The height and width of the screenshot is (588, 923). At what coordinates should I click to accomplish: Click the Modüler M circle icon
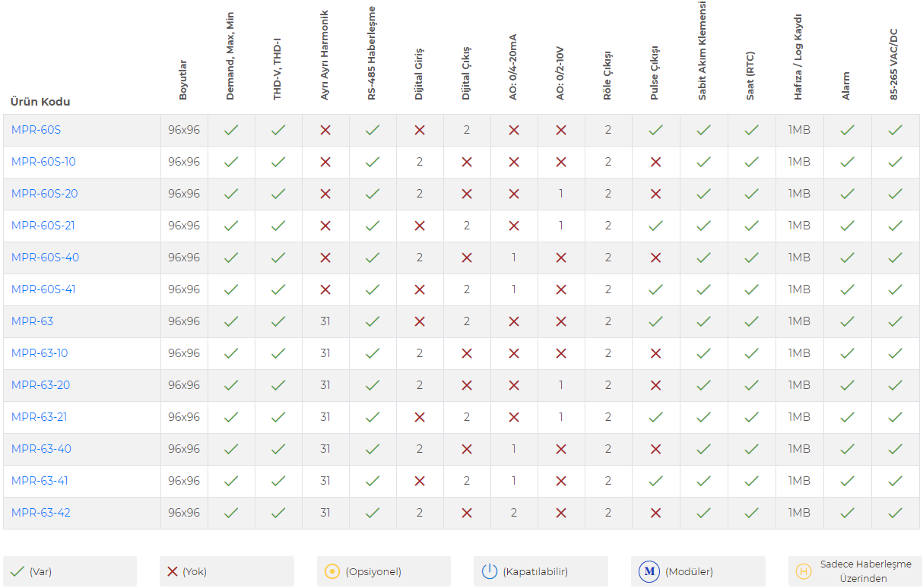[x=649, y=571]
